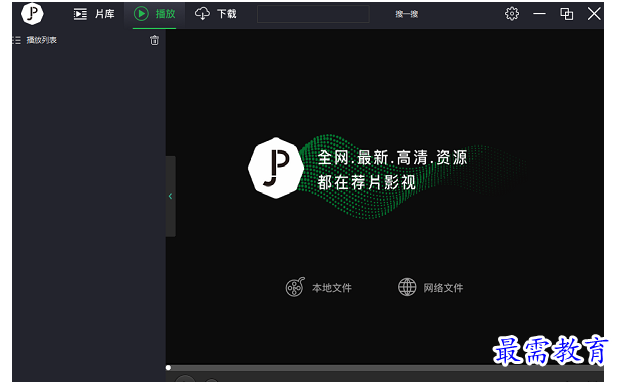Click the JP app logo in title bar
Image resolution: width=617 pixels, height=382 pixels.
(32, 13)
